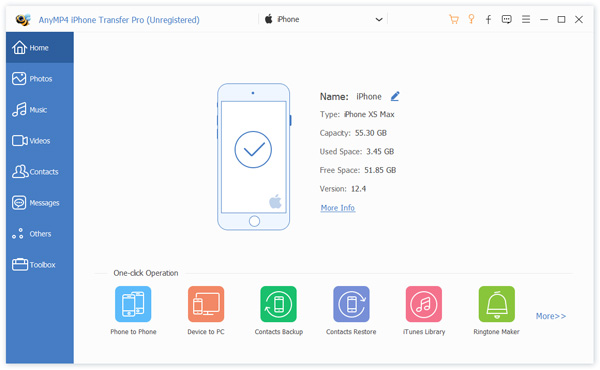The height and width of the screenshot is (370, 600).
Task: Open the Toolbox section
Action: pos(40,265)
